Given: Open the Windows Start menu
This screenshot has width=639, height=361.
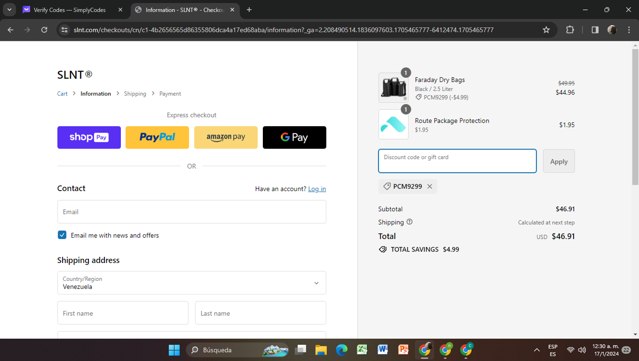Looking at the screenshot, I should [174, 350].
